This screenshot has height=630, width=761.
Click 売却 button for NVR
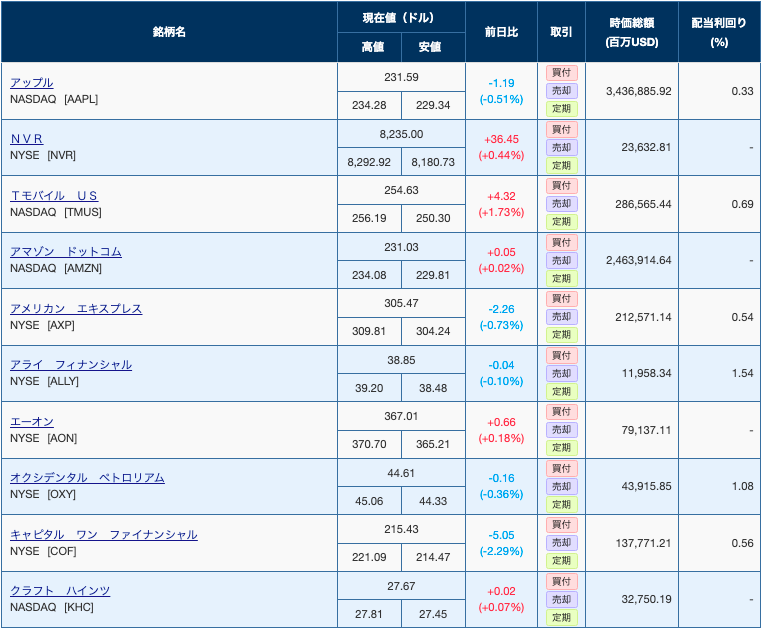click(x=562, y=148)
